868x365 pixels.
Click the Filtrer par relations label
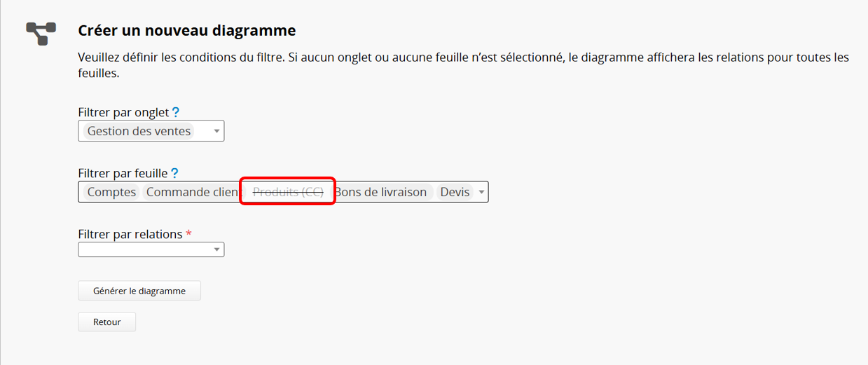tap(130, 234)
